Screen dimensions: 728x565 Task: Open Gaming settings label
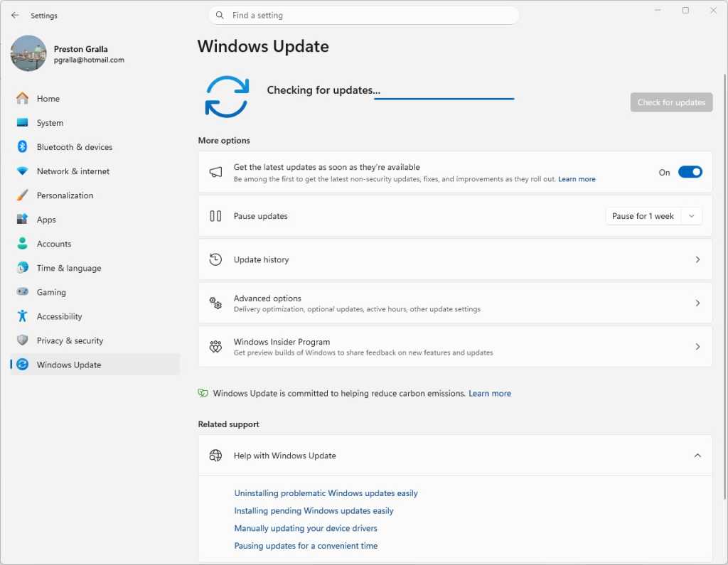pyautogui.click(x=51, y=292)
